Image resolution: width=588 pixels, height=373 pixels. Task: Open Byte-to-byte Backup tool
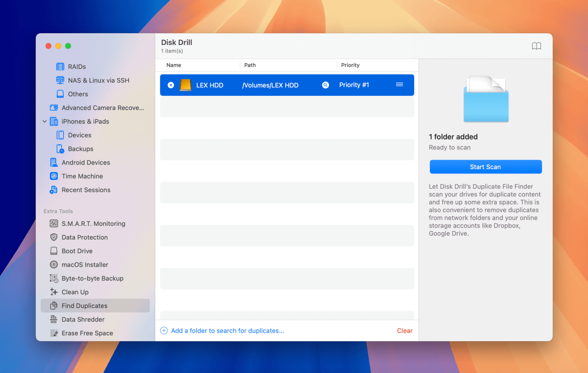93,279
